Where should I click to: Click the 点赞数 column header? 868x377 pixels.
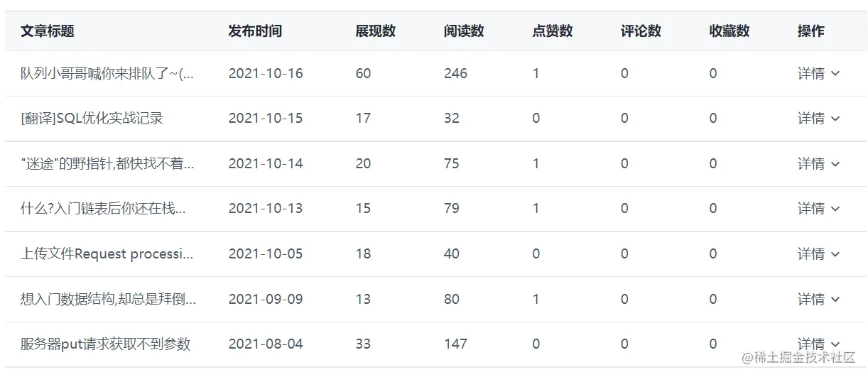[x=553, y=31]
